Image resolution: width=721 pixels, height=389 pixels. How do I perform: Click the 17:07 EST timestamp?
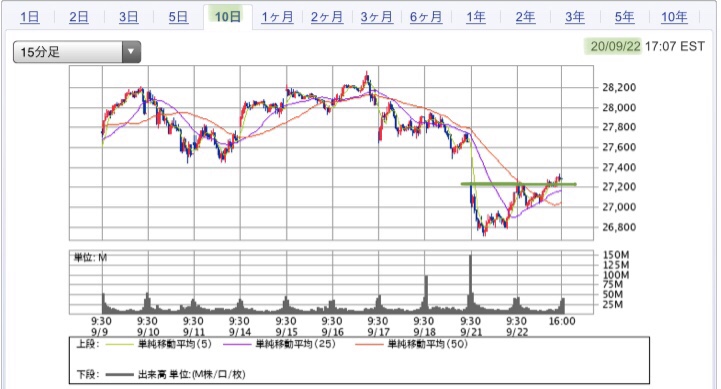click(675, 46)
